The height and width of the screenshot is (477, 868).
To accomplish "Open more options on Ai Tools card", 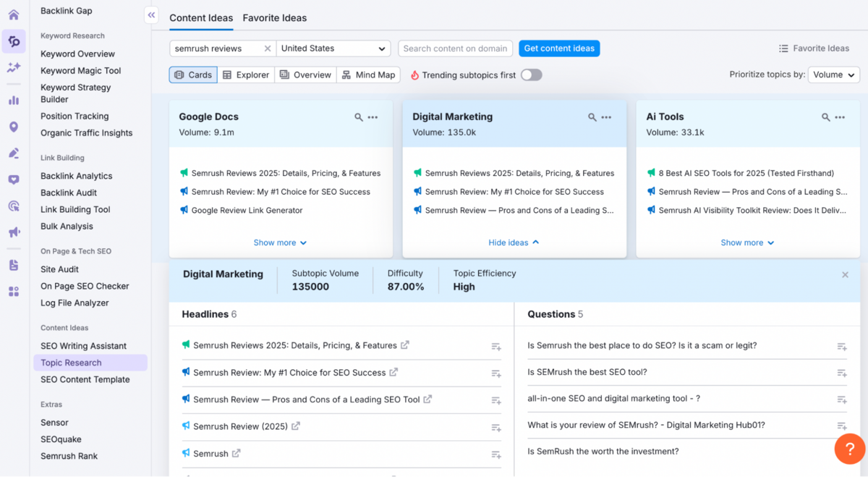I will (x=840, y=117).
